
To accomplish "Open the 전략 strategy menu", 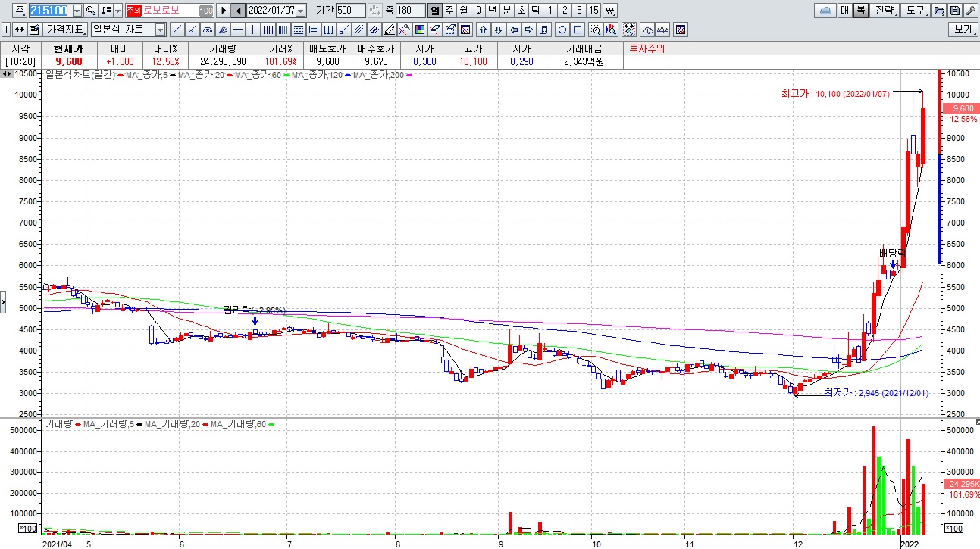I will (x=885, y=11).
